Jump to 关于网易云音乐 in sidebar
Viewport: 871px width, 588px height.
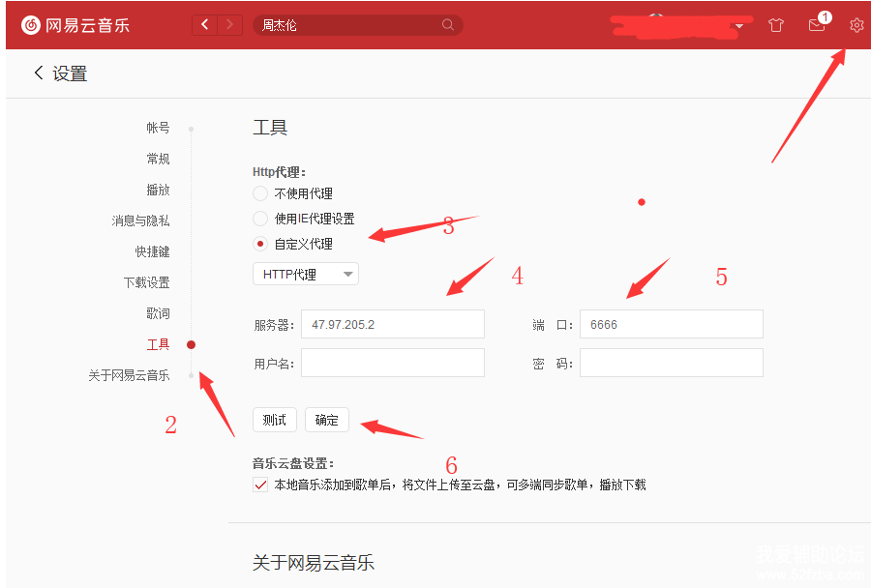click(x=129, y=376)
